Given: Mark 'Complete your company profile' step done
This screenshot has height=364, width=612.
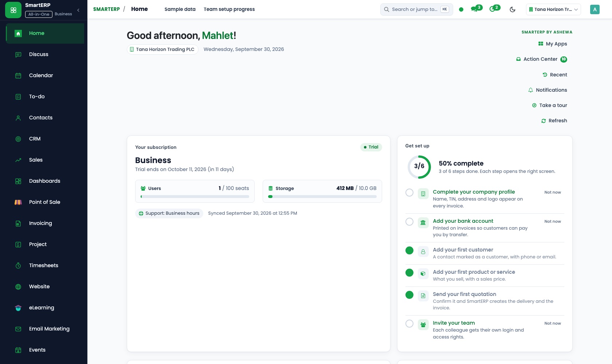Looking at the screenshot, I should point(409,193).
